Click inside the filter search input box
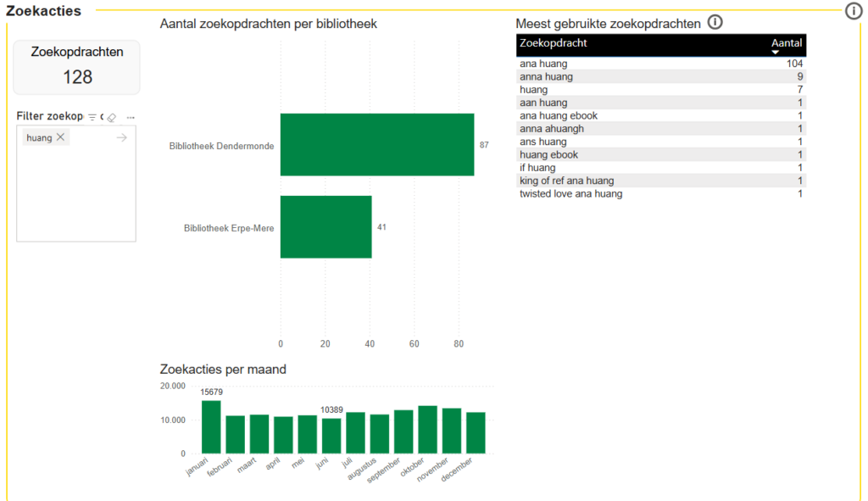This screenshot has width=868, height=501. click(x=75, y=186)
